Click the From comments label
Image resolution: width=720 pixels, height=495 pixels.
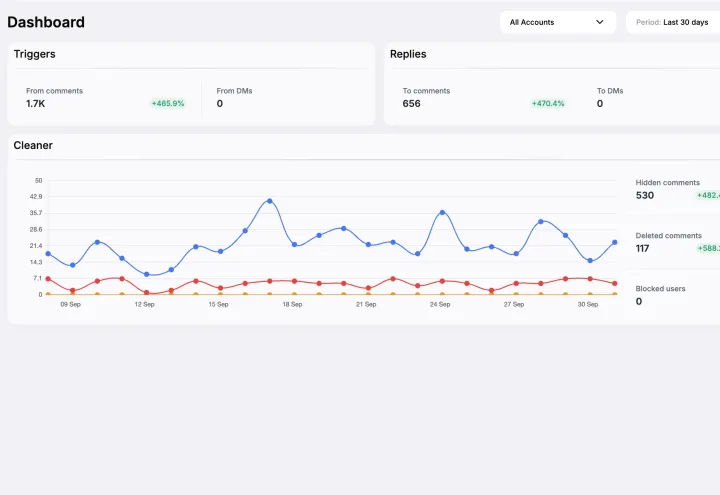pyautogui.click(x=54, y=91)
